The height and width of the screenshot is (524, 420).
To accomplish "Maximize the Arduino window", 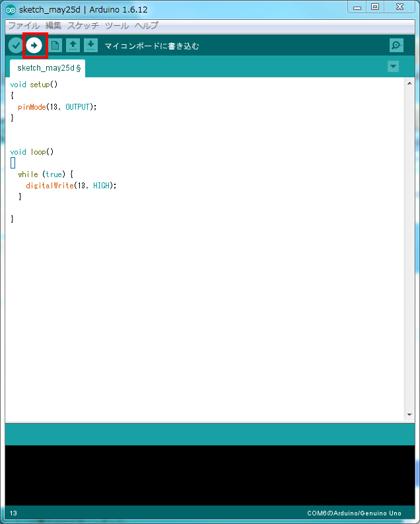I will tap(375, 7).
